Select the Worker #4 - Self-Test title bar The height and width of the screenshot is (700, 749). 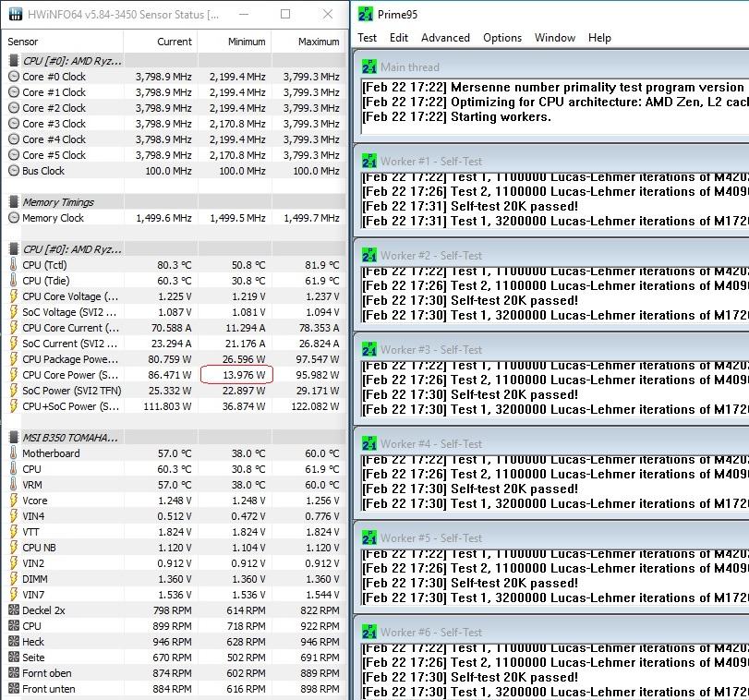[551, 443]
